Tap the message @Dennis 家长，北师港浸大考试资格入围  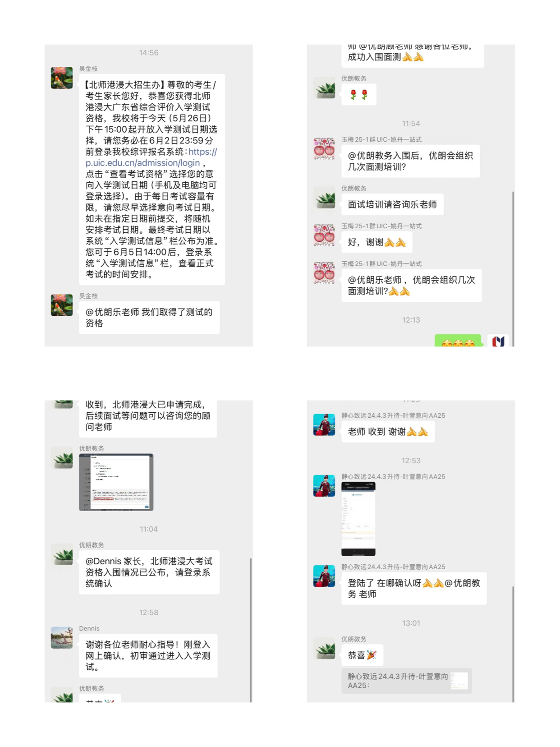(149, 572)
